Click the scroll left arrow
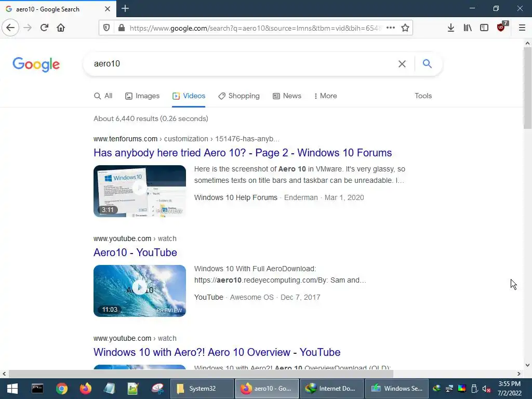This screenshot has height=399, width=532. point(4,374)
